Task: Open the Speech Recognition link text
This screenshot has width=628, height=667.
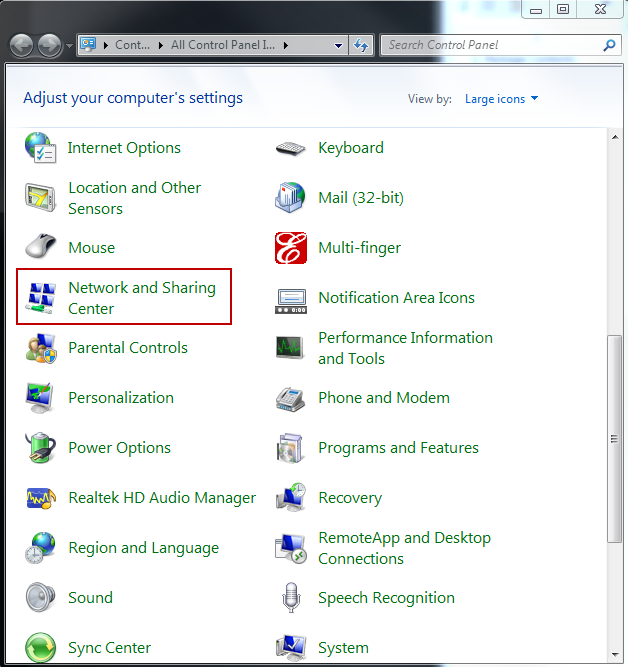Action: point(386,598)
